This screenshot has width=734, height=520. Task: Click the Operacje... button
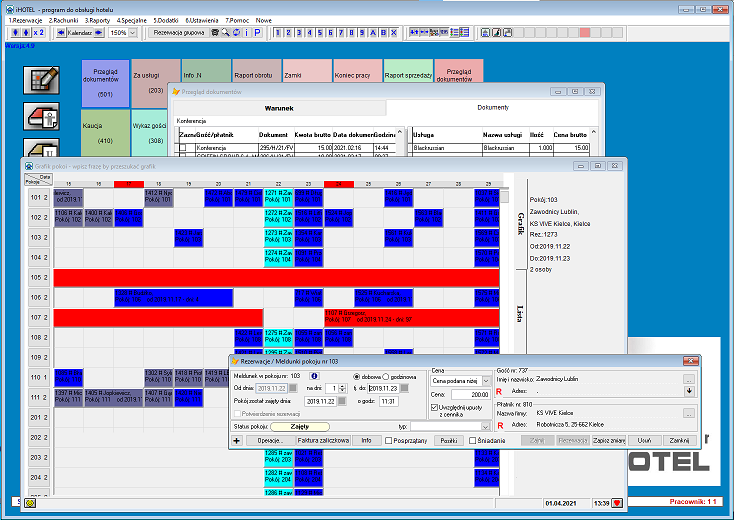(x=270, y=440)
